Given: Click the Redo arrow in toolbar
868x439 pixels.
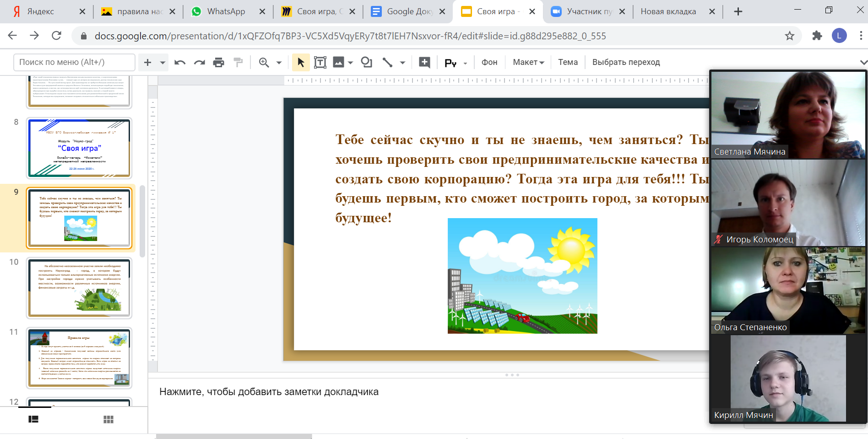Looking at the screenshot, I should pyautogui.click(x=199, y=62).
